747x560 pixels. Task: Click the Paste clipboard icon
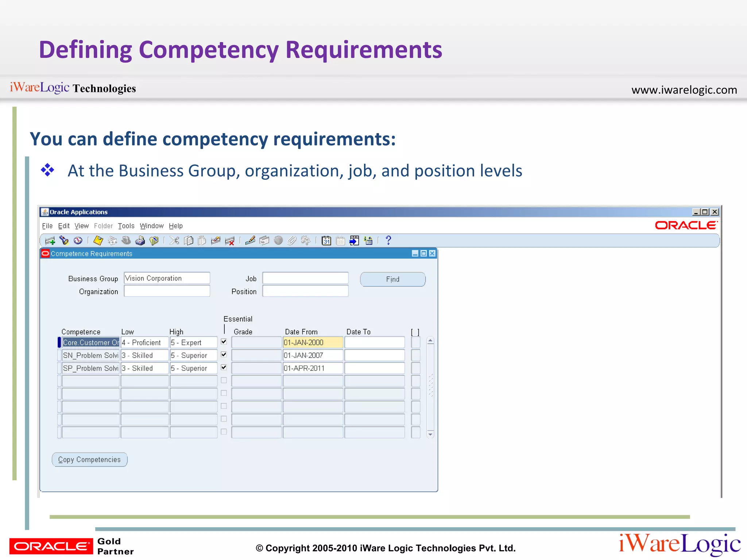pos(202,241)
